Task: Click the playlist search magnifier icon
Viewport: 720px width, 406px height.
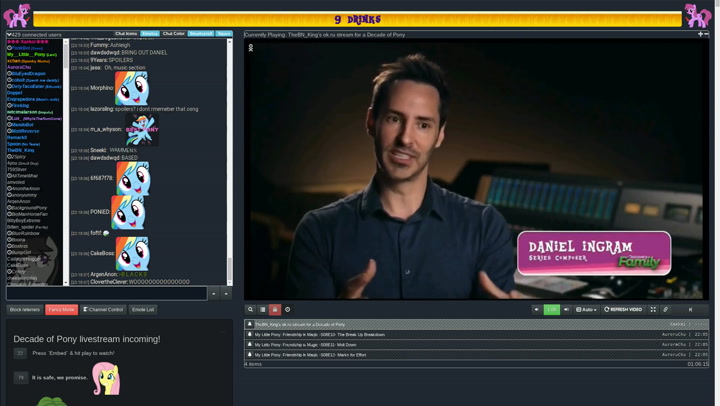Action: 251,310
